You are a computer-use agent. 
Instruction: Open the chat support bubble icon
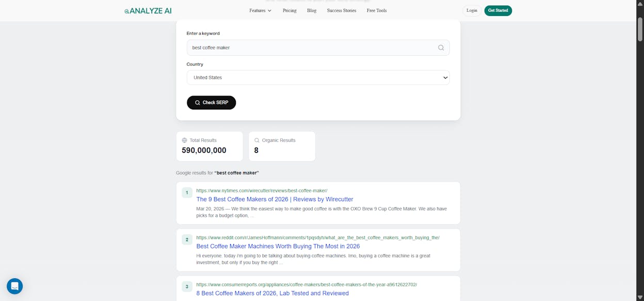point(14,286)
